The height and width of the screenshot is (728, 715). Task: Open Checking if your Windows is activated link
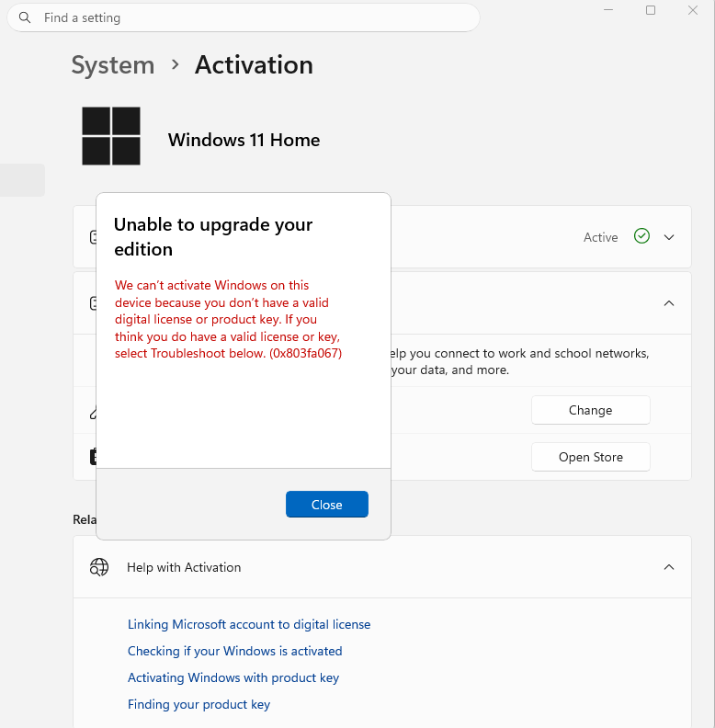click(235, 651)
